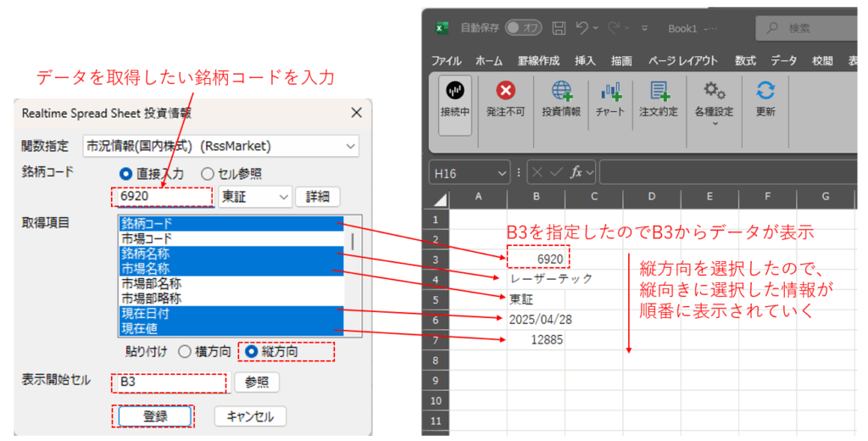Click the 取得項目 list scrollbar
This screenshot has width=868, height=441.
click(x=353, y=242)
